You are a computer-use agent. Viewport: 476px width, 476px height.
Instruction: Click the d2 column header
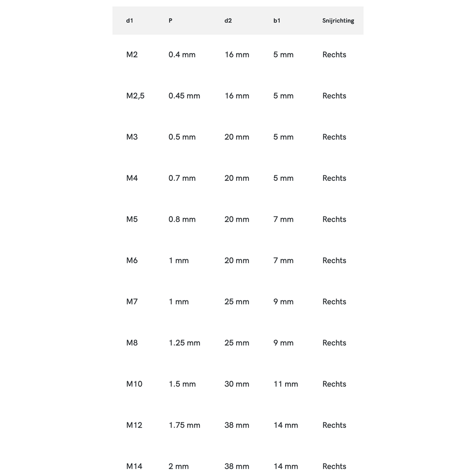coord(228,21)
